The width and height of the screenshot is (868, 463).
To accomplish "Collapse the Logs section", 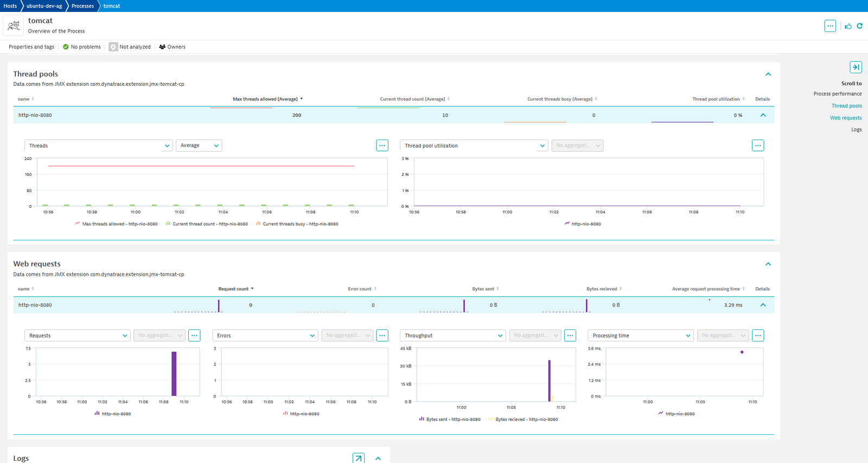I will point(378,459).
